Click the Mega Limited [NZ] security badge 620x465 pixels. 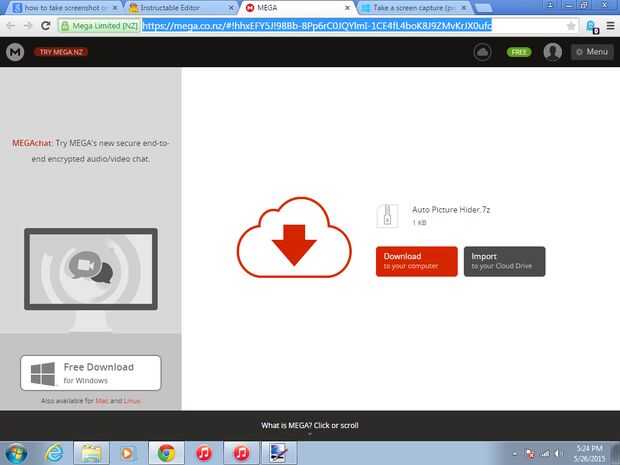99,26
